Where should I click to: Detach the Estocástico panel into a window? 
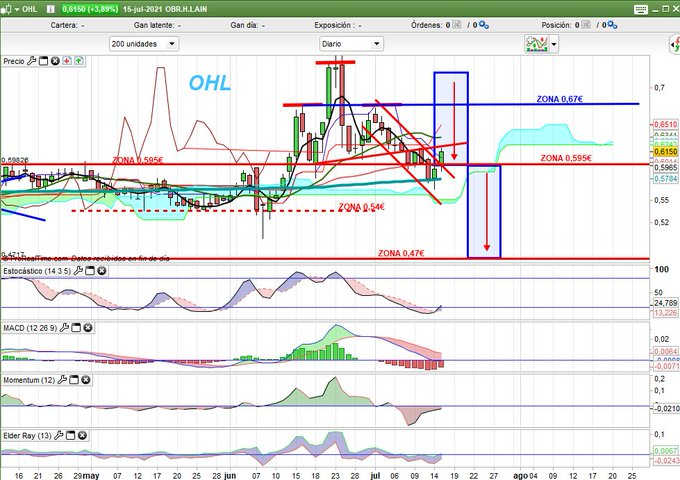(x=90, y=271)
